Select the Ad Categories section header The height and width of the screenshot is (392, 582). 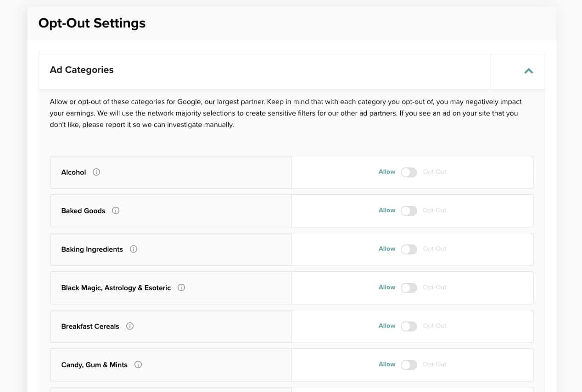pyautogui.click(x=82, y=70)
